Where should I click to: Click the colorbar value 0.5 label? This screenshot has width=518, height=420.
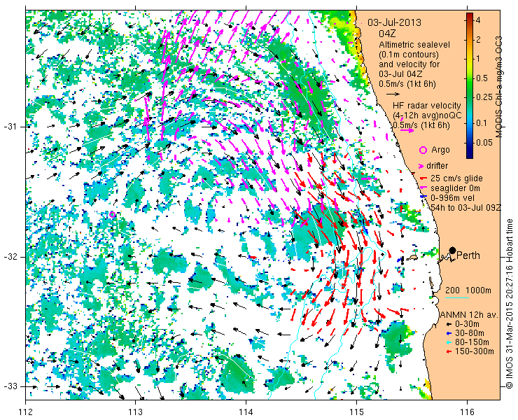click(482, 78)
